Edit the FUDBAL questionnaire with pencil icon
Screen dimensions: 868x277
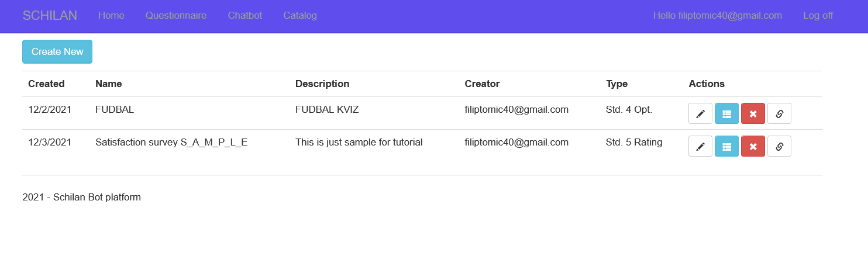700,114
